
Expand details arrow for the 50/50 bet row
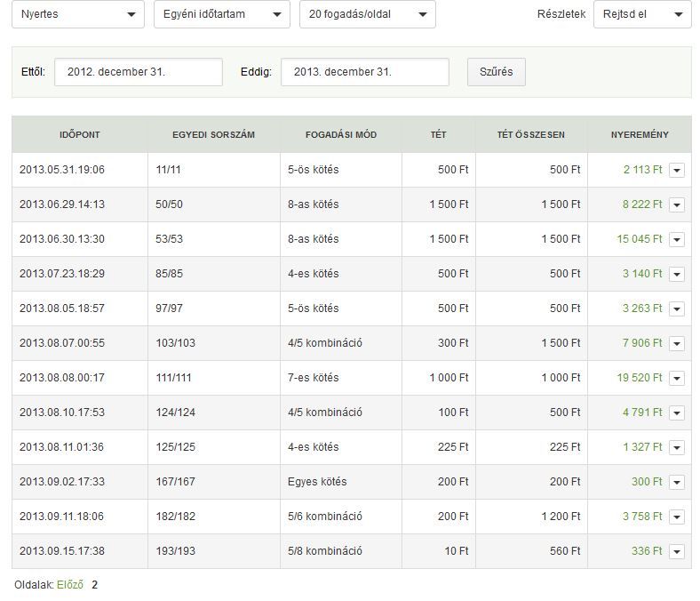coord(677,204)
